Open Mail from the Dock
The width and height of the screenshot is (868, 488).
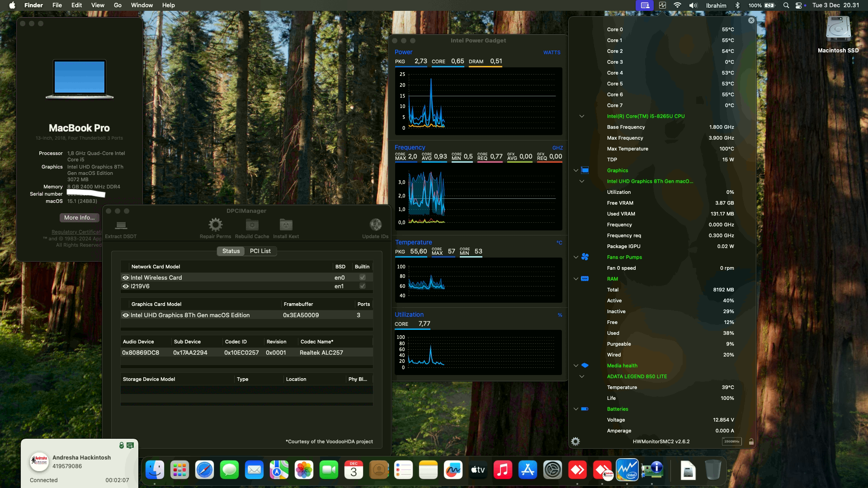click(x=254, y=470)
